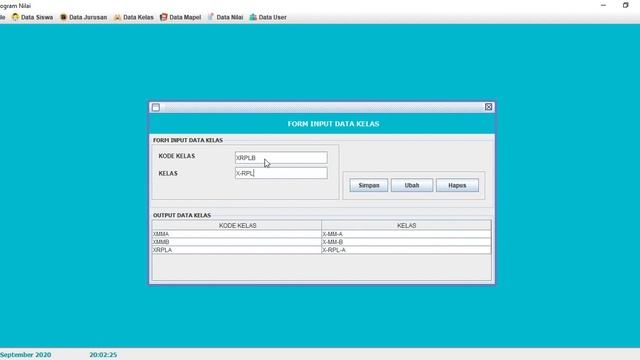Close the Form Input Data Kelas window

pyautogui.click(x=489, y=107)
